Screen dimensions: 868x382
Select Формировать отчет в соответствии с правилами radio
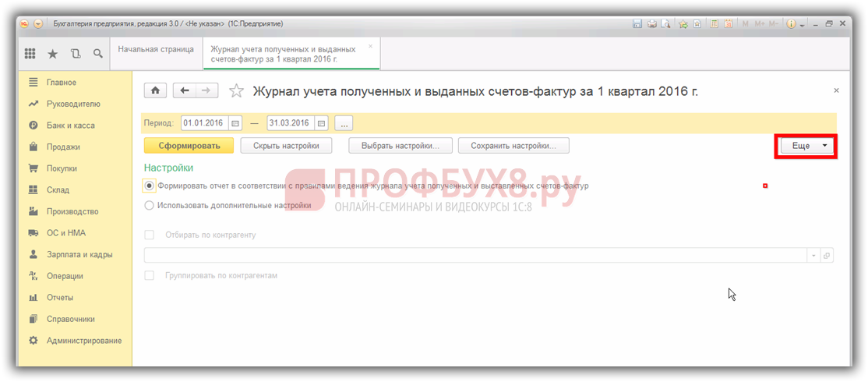[149, 186]
